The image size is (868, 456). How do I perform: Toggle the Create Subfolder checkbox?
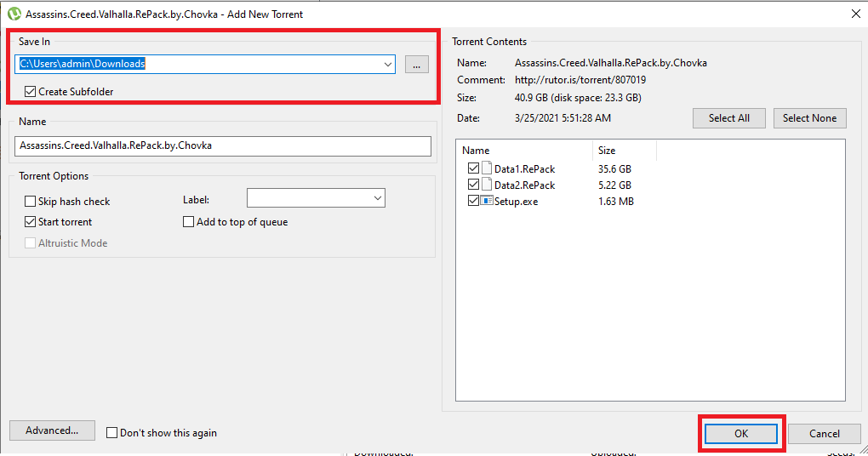pyautogui.click(x=31, y=91)
